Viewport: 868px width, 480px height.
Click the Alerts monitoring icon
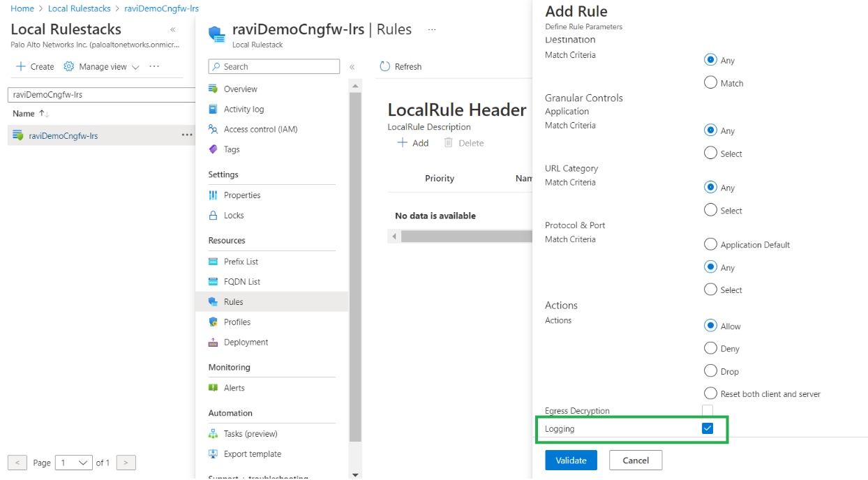214,388
